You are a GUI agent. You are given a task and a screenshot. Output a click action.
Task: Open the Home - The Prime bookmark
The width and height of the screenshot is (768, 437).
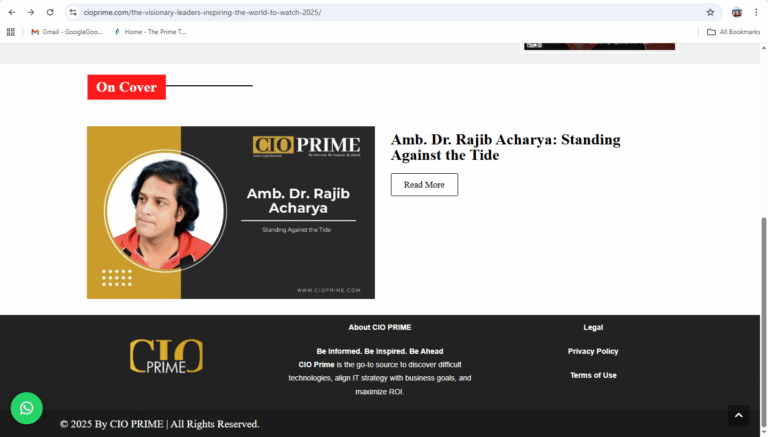(x=150, y=32)
